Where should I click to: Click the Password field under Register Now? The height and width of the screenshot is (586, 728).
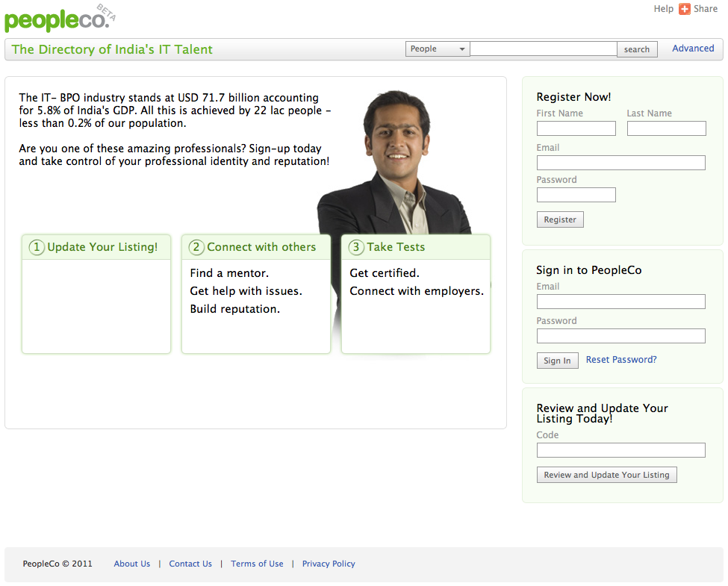pyautogui.click(x=576, y=195)
